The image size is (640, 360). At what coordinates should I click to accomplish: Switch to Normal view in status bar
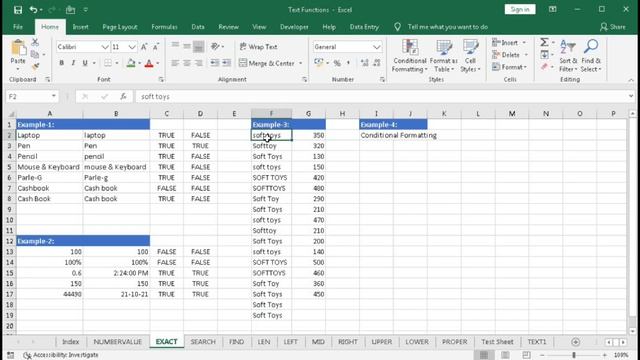[x=484, y=355]
